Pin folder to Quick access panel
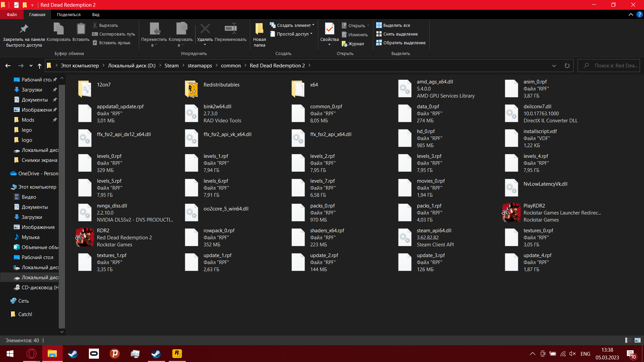This screenshot has height=362, width=644. click(x=24, y=35)
